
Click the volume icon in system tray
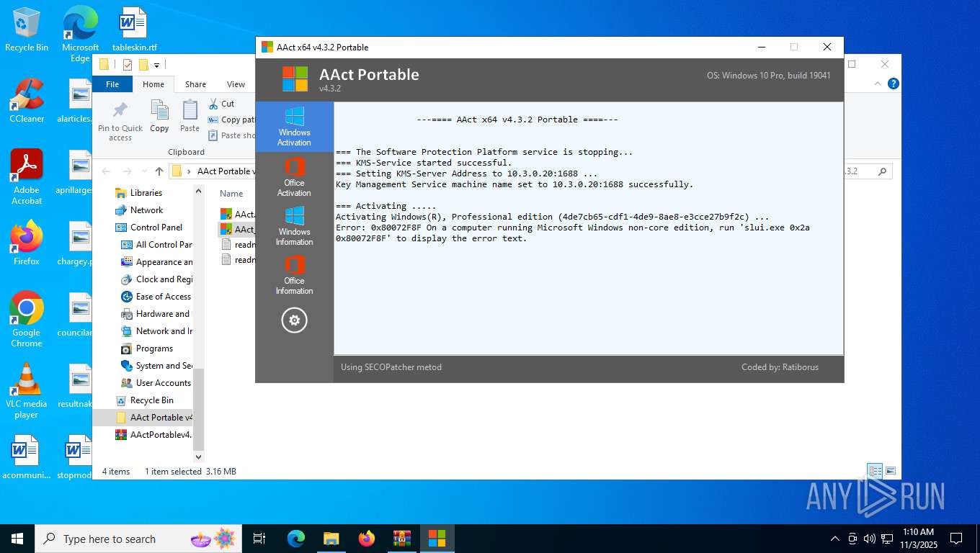coord(870,539)
